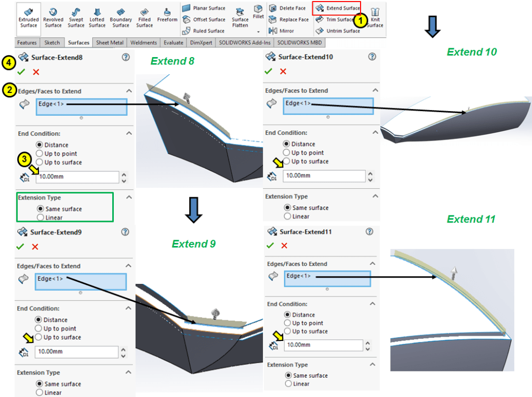Collapse Extension Type section in Surface-Extend11
The width and height of the screenshot is (532, 397).
(x=373, y=365)
